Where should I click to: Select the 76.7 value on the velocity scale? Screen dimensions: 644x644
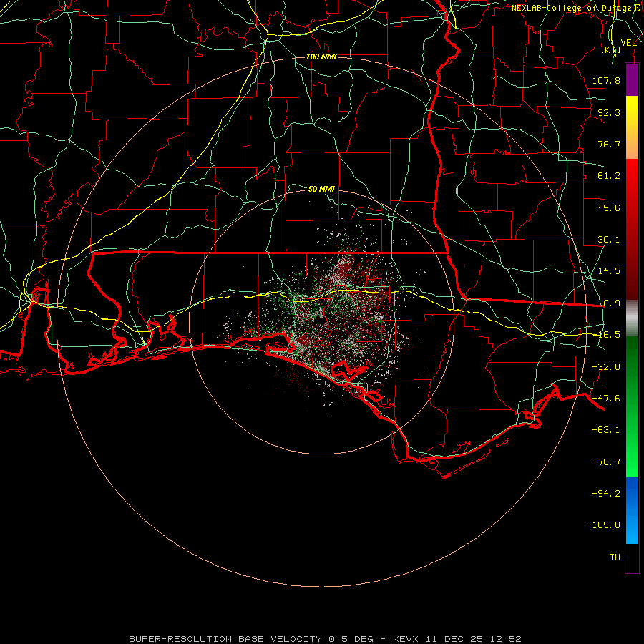tap(609, 144)
